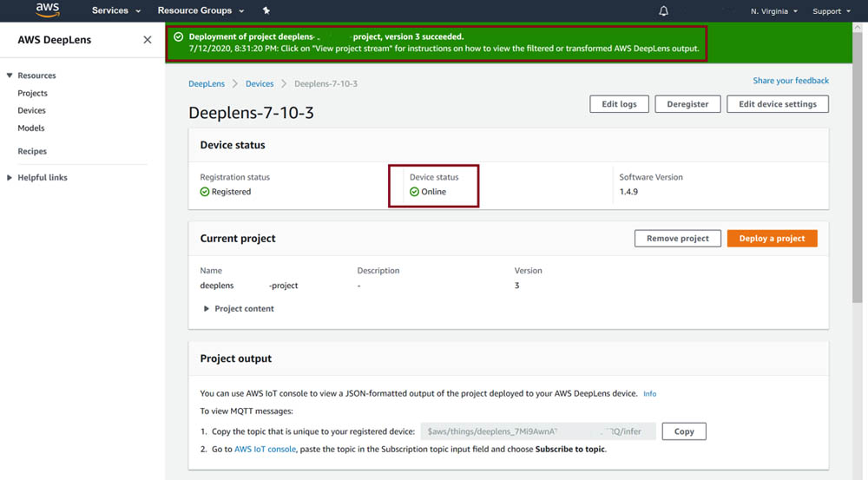
Task: Click the Devices breadcrumb link
Action: (260, 83)
